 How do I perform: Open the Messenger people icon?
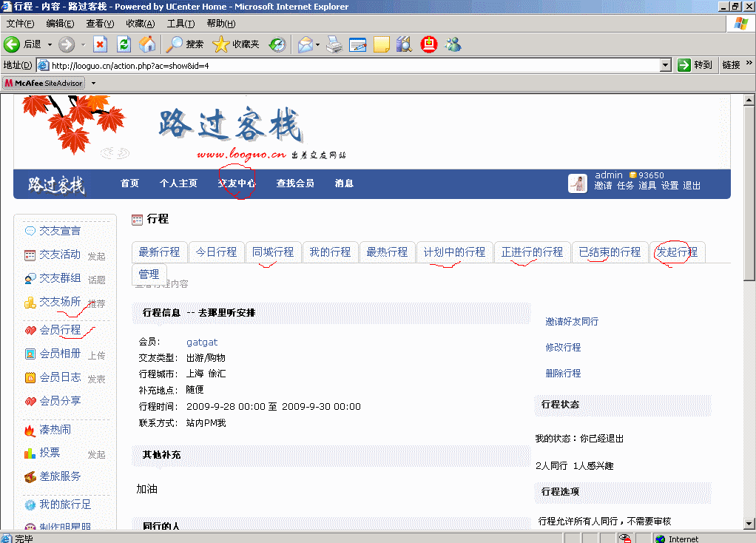click(453, 44)
